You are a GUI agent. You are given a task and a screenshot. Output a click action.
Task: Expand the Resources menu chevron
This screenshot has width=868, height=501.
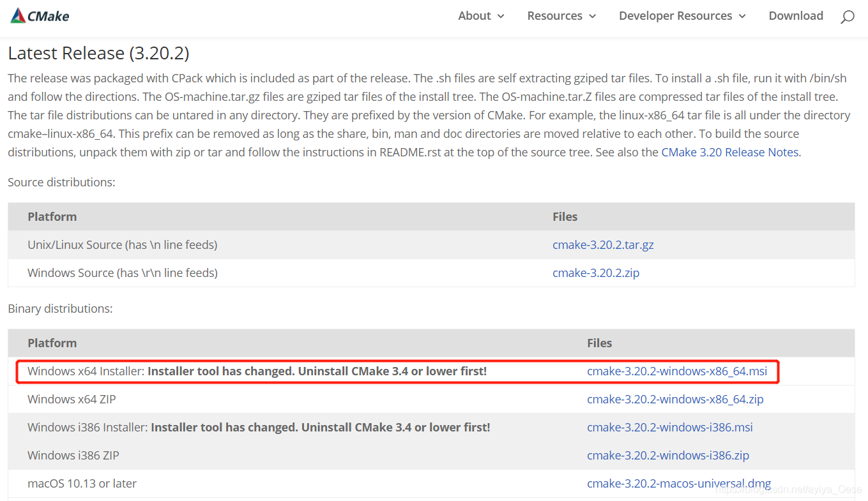(x=593, y=17)
